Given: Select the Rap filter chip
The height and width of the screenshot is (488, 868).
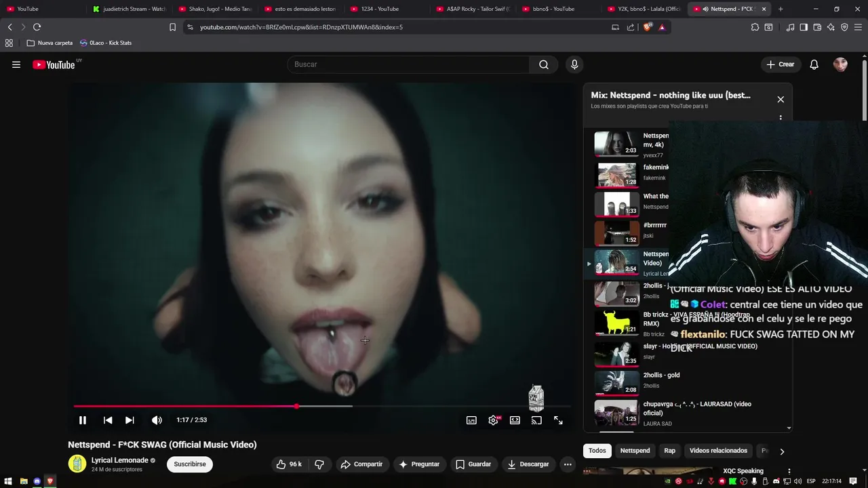Looking at the screenshot, I should tap(670, 451).
